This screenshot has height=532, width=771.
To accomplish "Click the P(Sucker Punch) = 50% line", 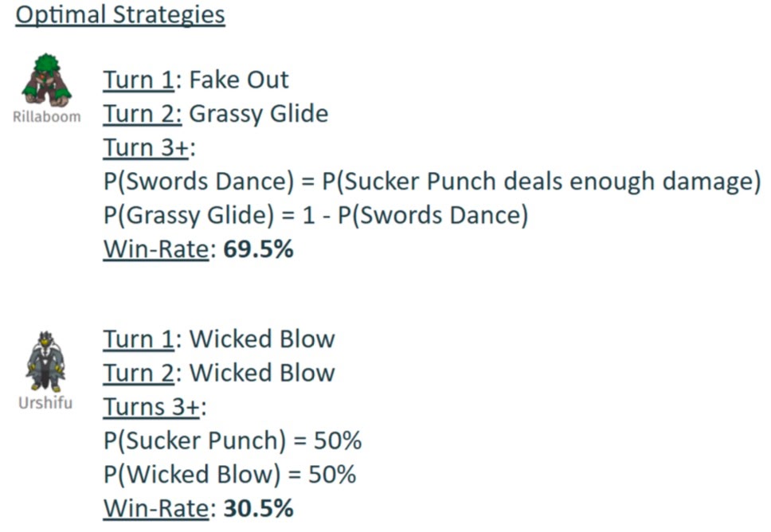I will coord(233,441).
